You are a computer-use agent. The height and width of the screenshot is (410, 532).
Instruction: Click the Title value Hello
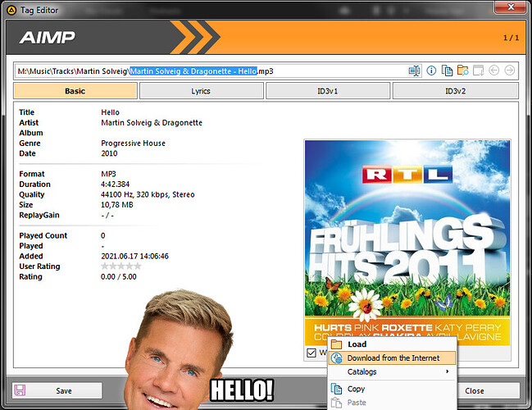[x=111, y=112]
